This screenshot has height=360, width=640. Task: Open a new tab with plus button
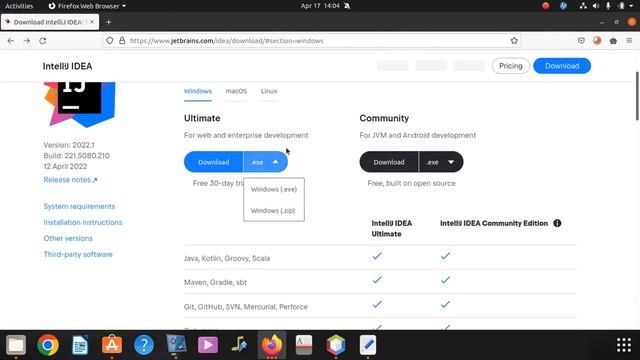pos(109,22)
